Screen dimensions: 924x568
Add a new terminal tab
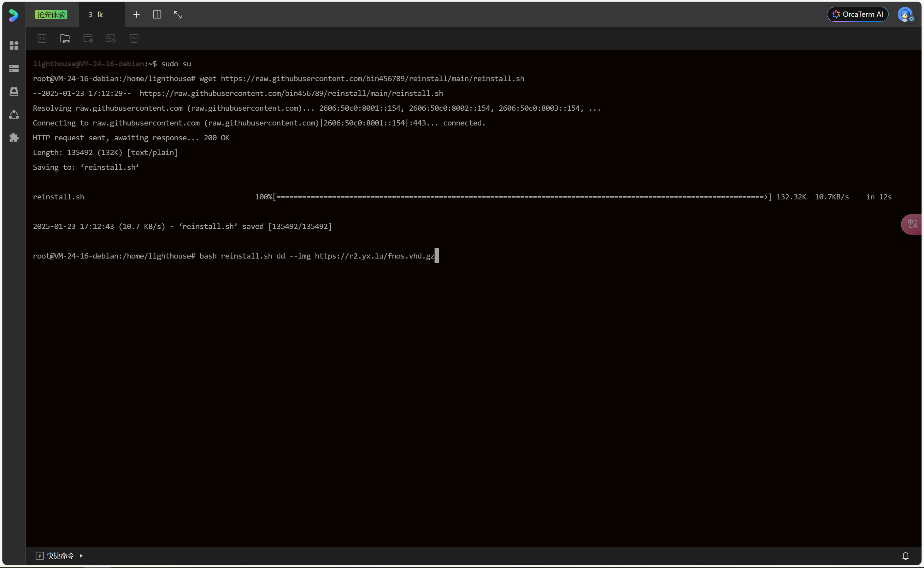[136, 15]
